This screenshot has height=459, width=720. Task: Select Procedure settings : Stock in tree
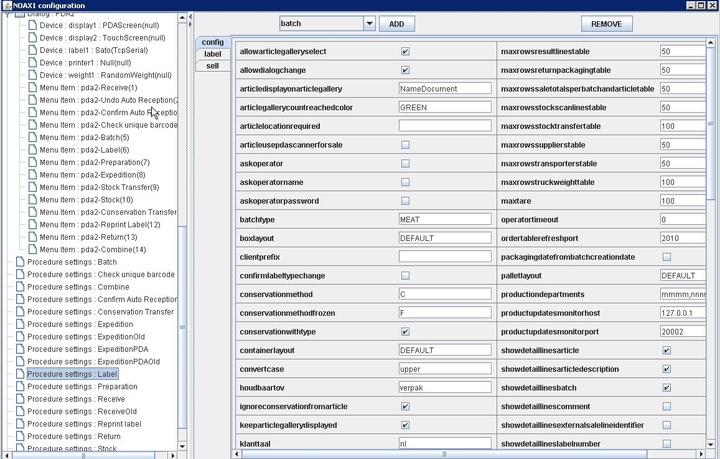(72, 448)
